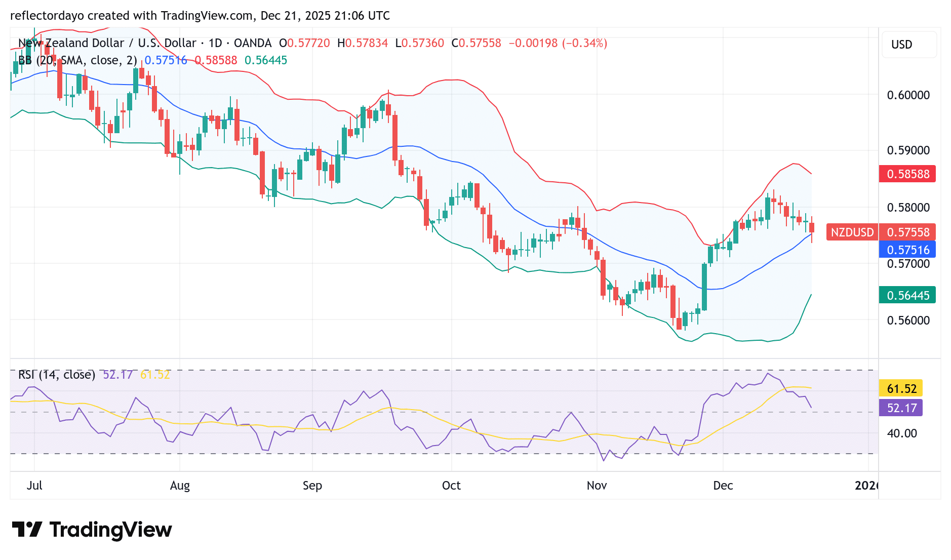Click the 0.58000 price axis label
The height and width of the screenshot is (560, 951).
pos(908,208)
